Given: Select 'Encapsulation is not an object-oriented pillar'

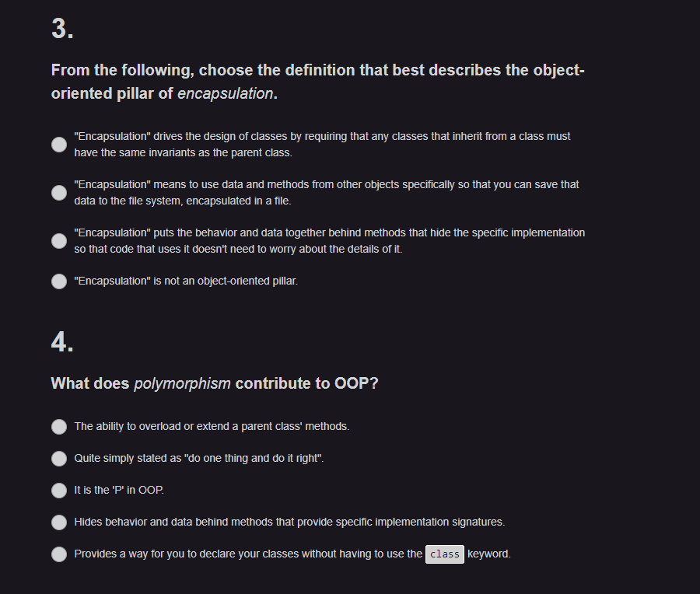Looking at the screenshot, I should click(x=58, y=281).
